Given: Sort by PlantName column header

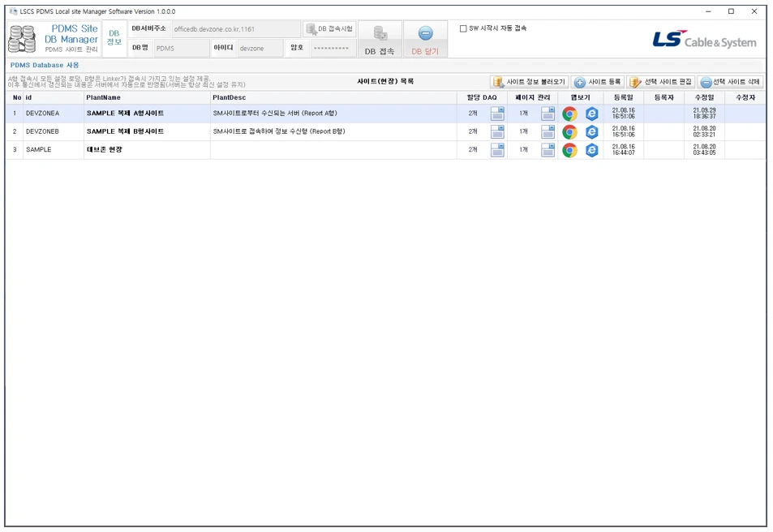Looking at the screenshot, I should (147, 97).
